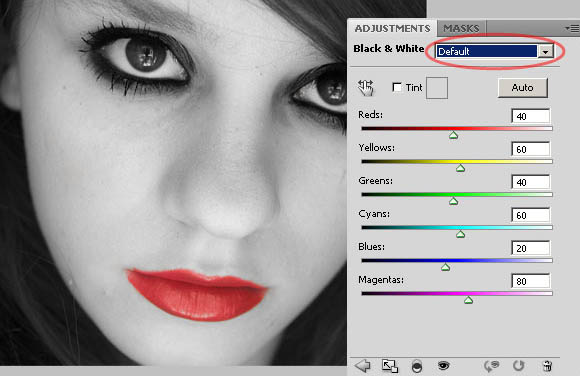This screenshot has width=580, height=376.
Task: Click the Yellows value input field
Action: (531, 149)
